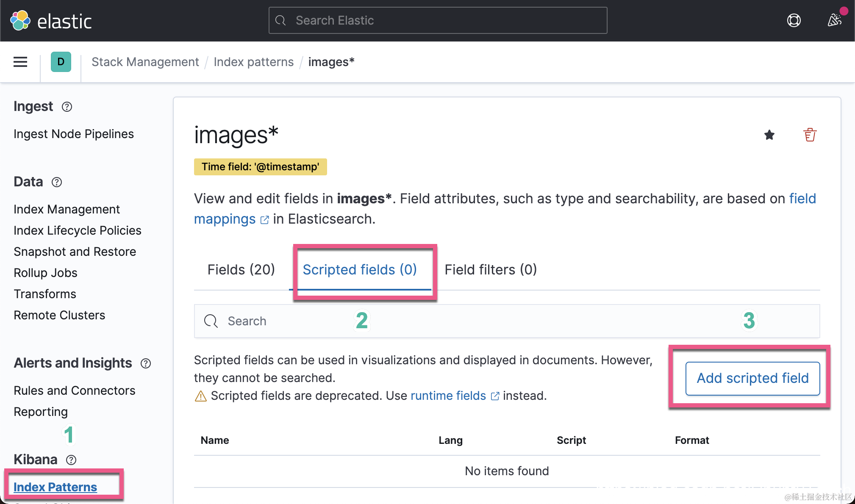
Task: Click help icon beside Alerts and Insights
Action: pos(146,363)
